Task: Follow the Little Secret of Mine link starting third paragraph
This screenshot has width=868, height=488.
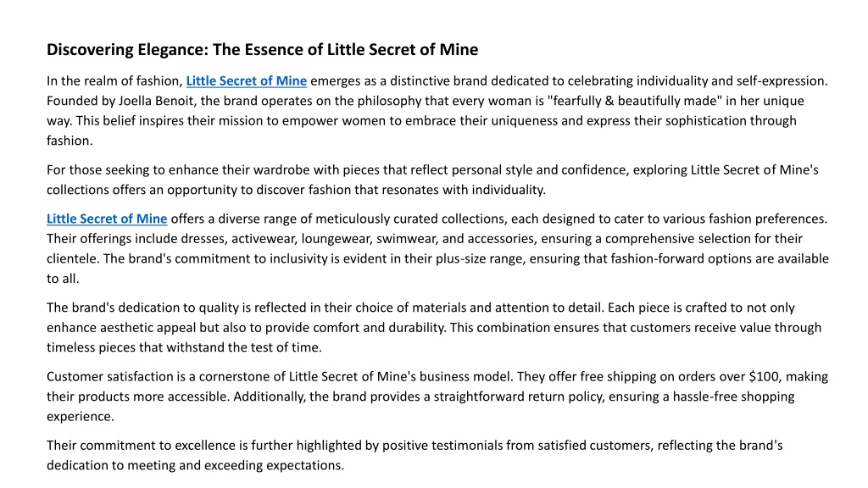Action: (107, 219)
